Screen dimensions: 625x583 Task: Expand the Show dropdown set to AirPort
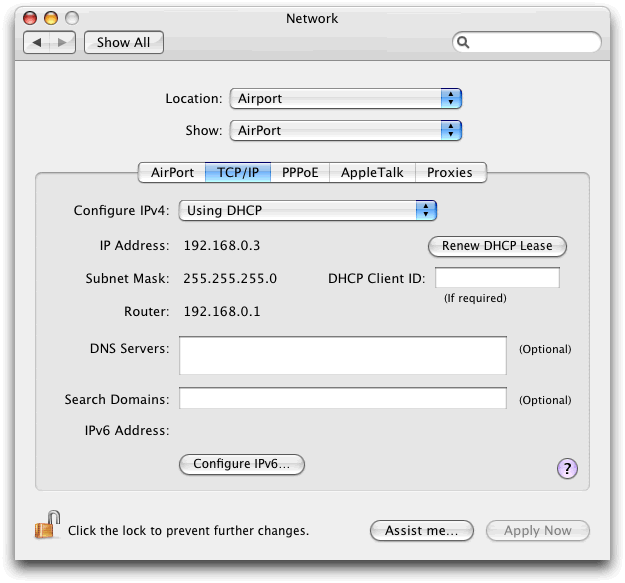tap(345, 130)
